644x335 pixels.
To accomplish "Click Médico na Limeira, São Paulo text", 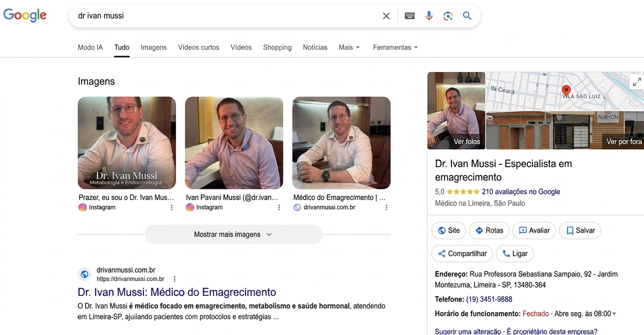I will (480, 203).
